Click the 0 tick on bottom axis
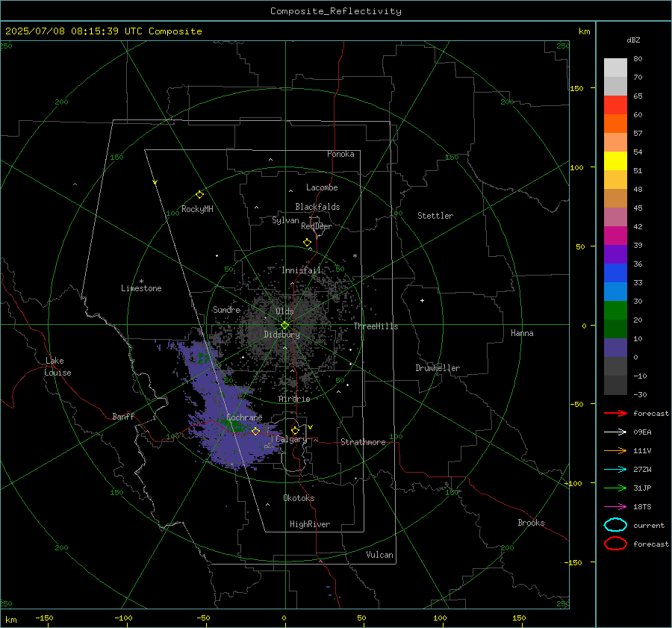Screen dimensions: 672x628 (x=284, y=618)
